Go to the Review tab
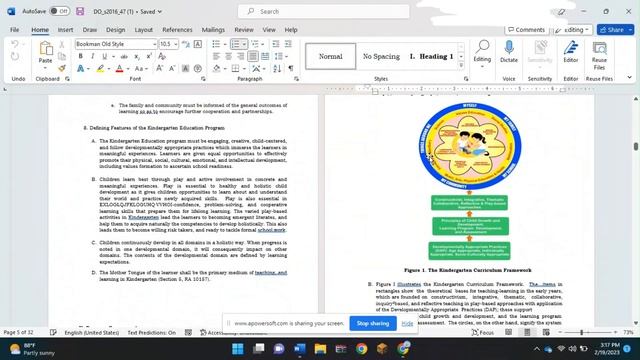 click(244, 30)
